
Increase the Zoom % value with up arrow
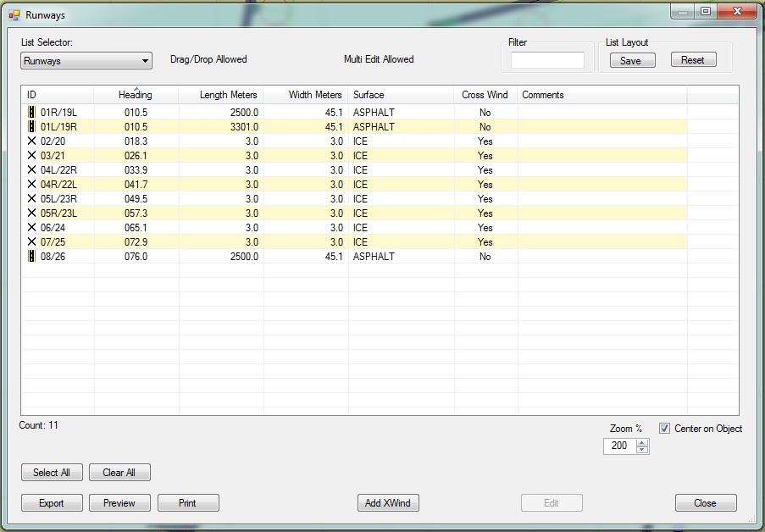[642, 442]
